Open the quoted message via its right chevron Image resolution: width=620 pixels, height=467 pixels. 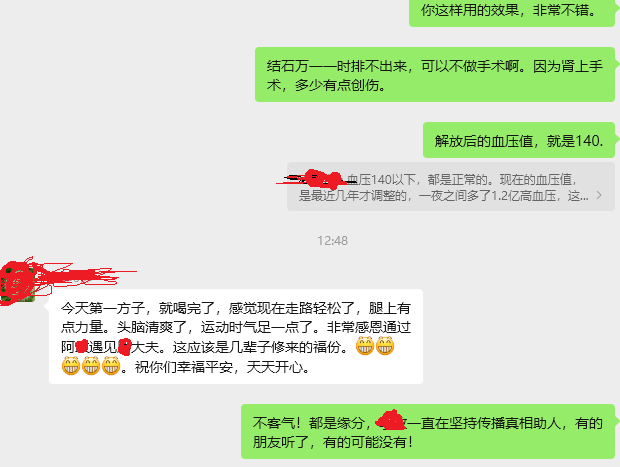tap(599, 195)
